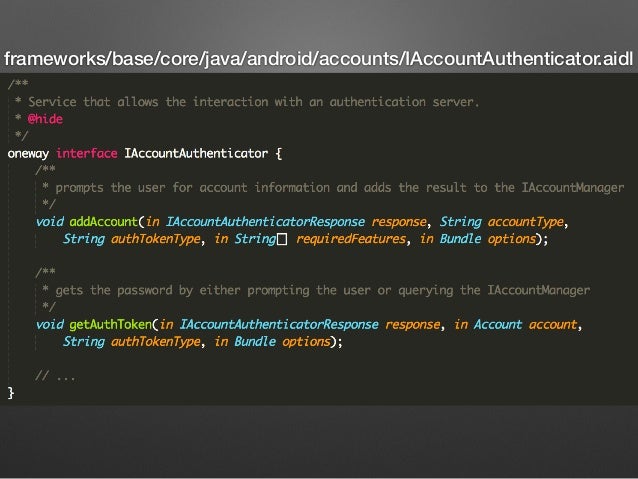Click 'authTokenType' in the getAuthToken signature
Image resolution: width=638 pixels, height=479 pixels.
[156, 341]
